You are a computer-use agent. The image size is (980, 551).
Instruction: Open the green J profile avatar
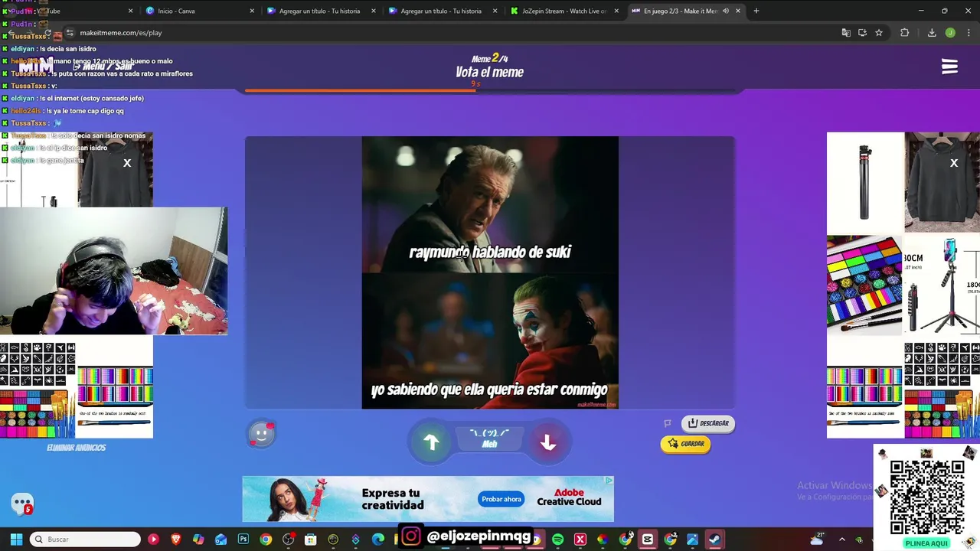pos(950,33)
